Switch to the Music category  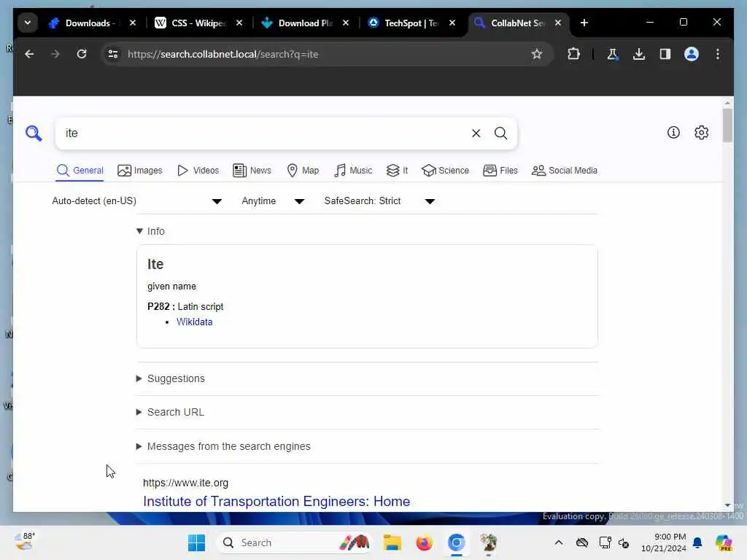[353, 171]
